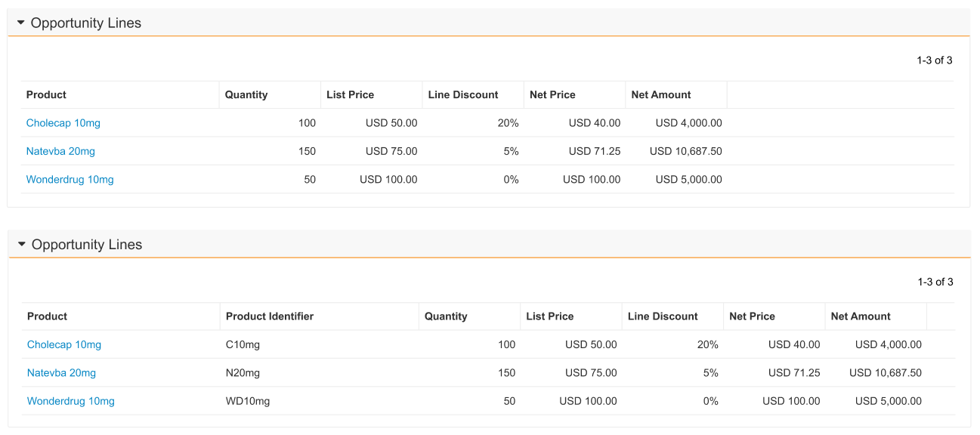The width and height of the screenshot is (980, 435).
Task: Open Natevba 20mg beside identifier N20mg
Action: tap(61, 373)
